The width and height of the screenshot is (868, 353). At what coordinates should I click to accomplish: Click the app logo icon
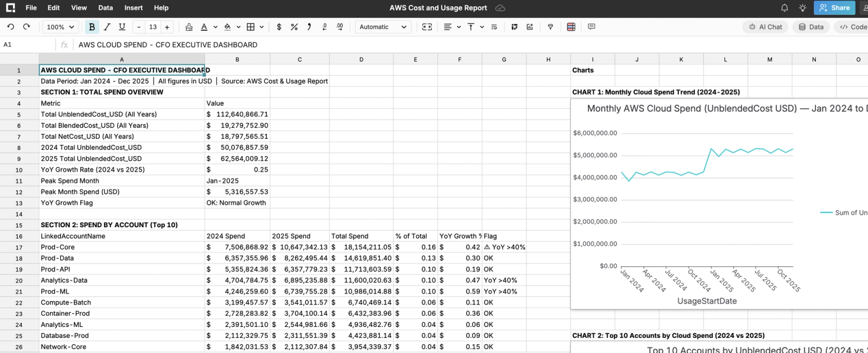(10, 8)
